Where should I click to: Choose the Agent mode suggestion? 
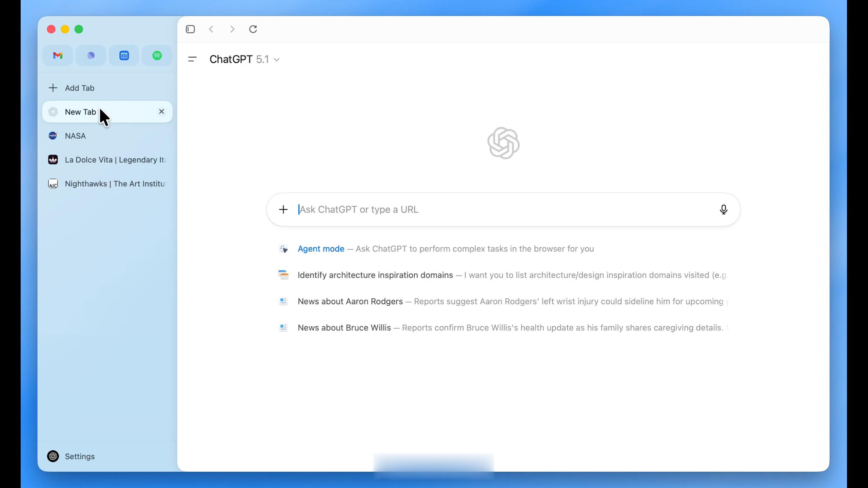tap(321, 249)
